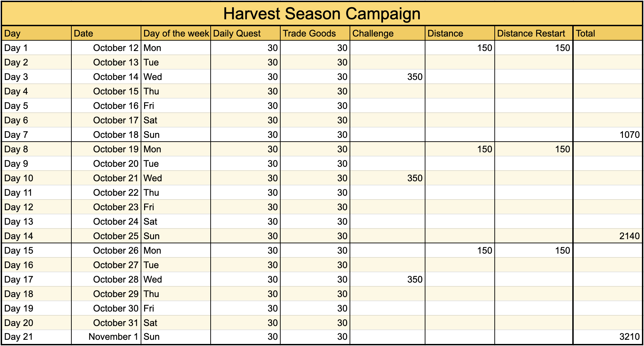Click the Day 21 Daily Quest value
644x346 pixels.
pyautogui.click(x=245, y=337)
